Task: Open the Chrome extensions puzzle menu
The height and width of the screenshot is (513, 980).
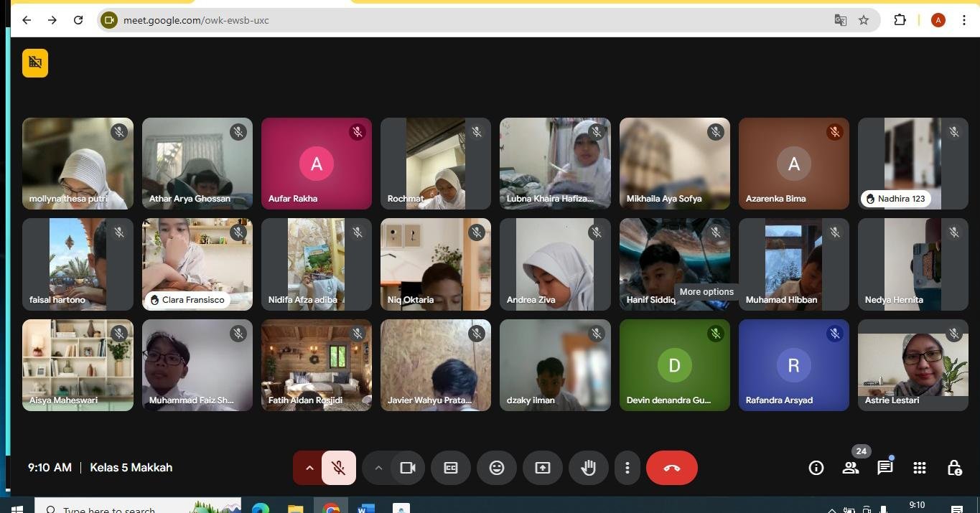Action: 900,20
